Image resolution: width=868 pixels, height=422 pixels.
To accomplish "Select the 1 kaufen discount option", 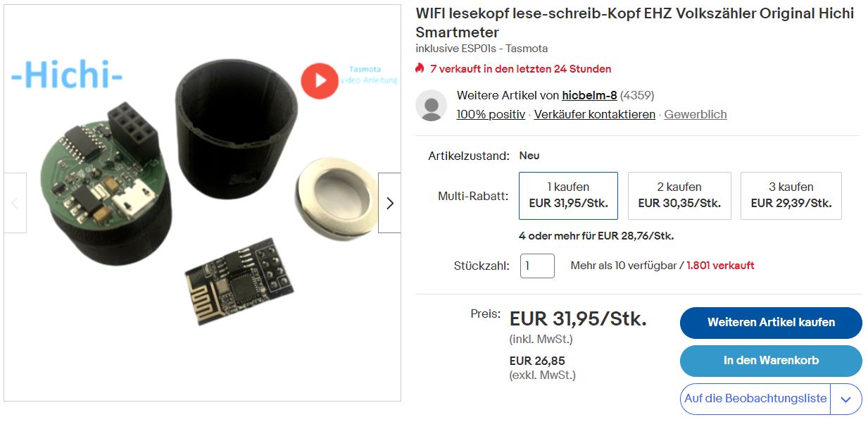I will (x=568, y=196).
